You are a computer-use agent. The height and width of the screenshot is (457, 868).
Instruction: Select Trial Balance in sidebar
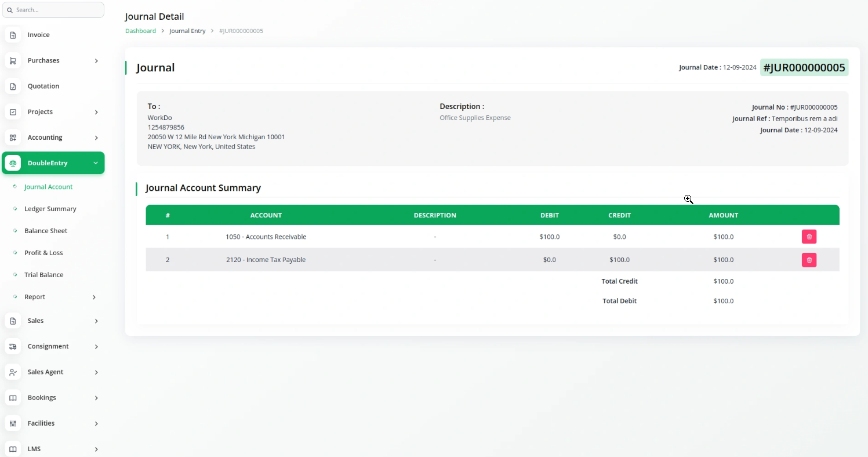tap(43, 275)
